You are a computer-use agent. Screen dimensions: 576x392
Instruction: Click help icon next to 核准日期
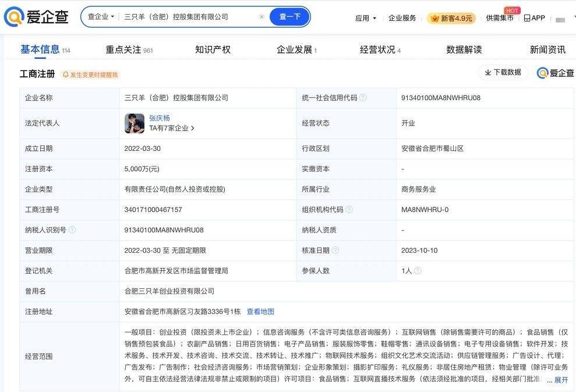[335, 250]
